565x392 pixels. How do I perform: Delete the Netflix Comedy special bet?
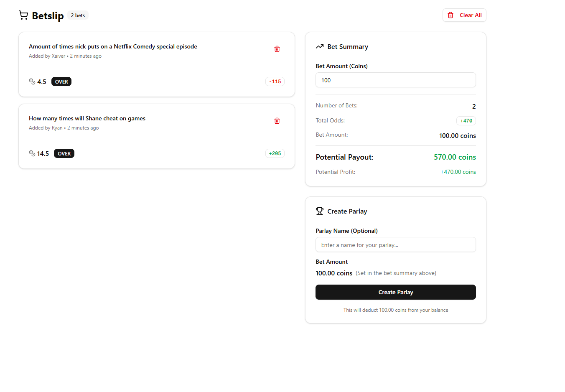point(277,49)
